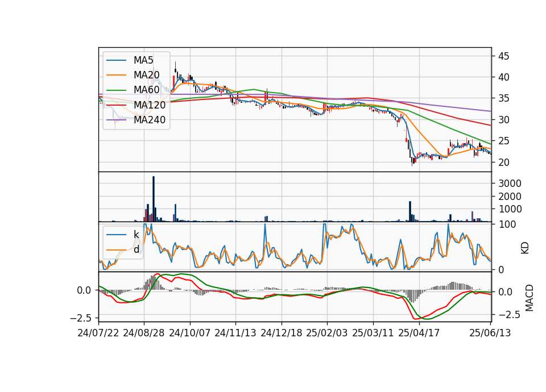Image resolution: width=546 pixels, height=392 pixels.
Task: Click the date label 25/02/03
Action: pyautogui.click(x=327, y=333)
